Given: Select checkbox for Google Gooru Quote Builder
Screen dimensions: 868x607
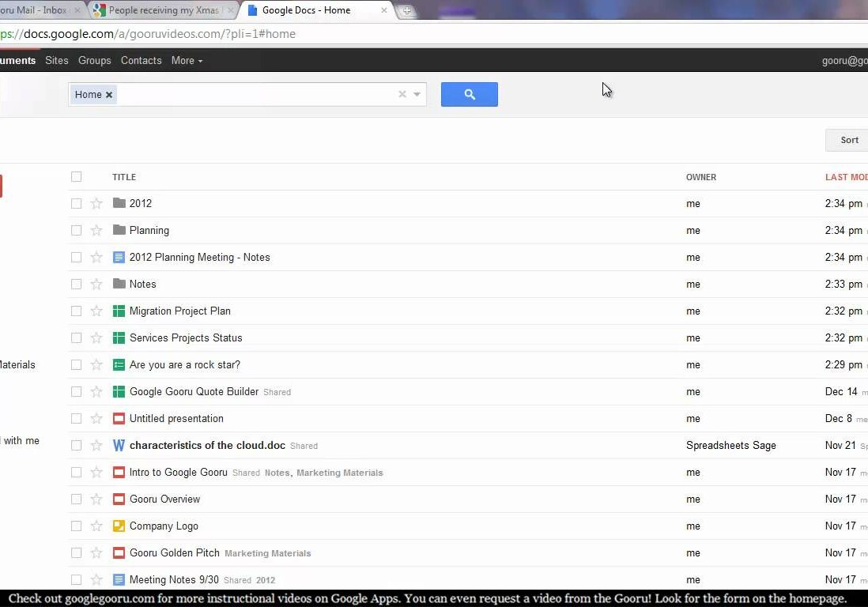Looking at the screenshot, I should point(77,392).
